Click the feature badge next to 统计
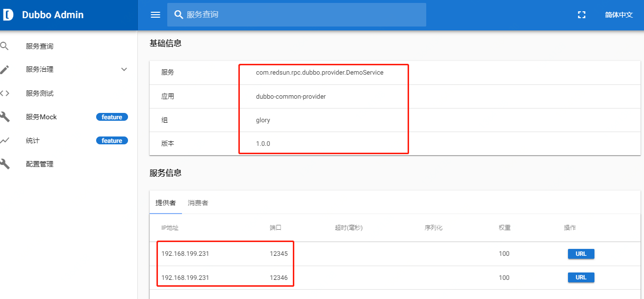The image size is (644, 299). pos(112,140)
